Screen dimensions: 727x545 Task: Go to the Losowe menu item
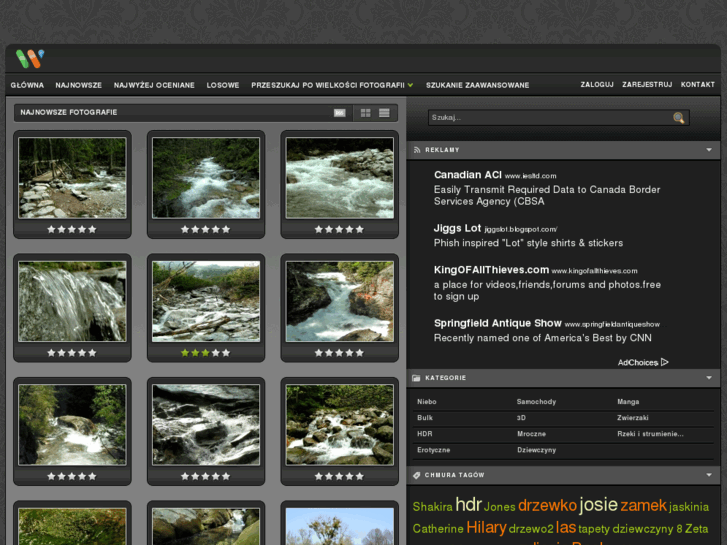[x=223, y=85]
